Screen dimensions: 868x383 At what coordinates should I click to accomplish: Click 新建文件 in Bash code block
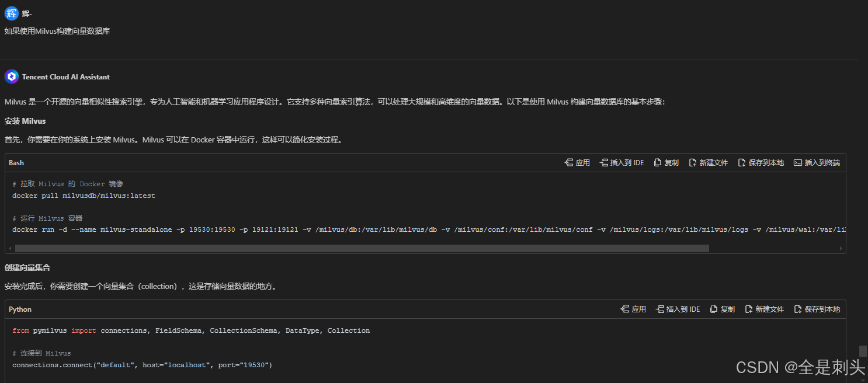(708, 163)
